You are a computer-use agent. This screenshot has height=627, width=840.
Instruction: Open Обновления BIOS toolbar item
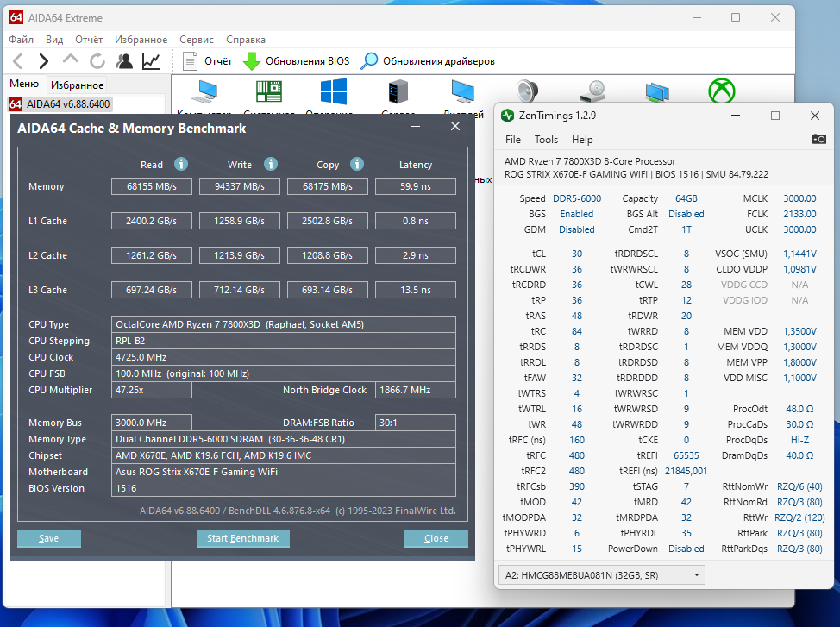point(296,61)
